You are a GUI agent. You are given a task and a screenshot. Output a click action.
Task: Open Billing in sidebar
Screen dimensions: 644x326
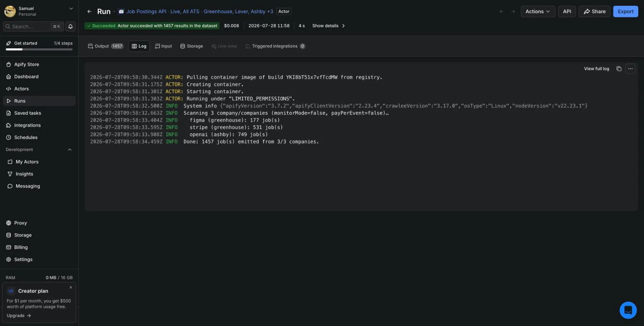pos(39,247)
